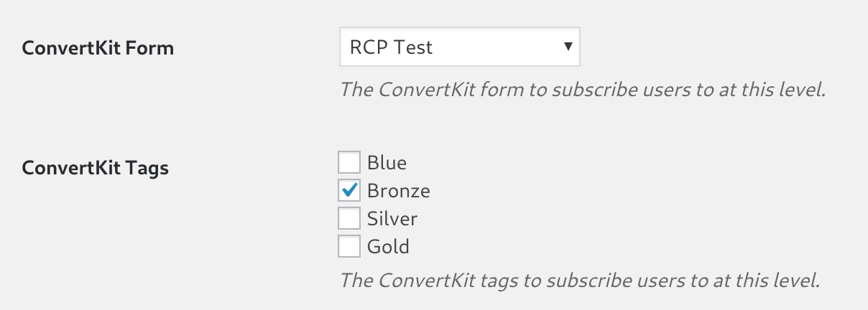Click the blue checkmark next to Bronze

tap(349, 189)
